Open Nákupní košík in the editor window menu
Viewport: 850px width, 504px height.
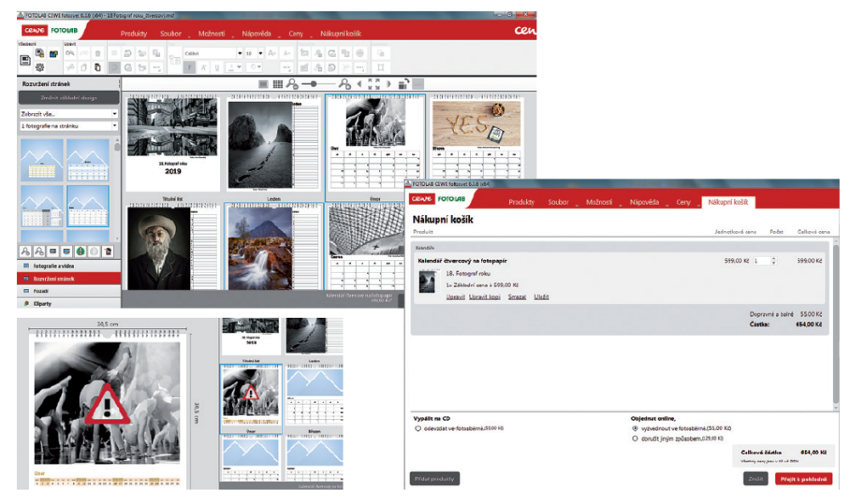click(341, 34)
